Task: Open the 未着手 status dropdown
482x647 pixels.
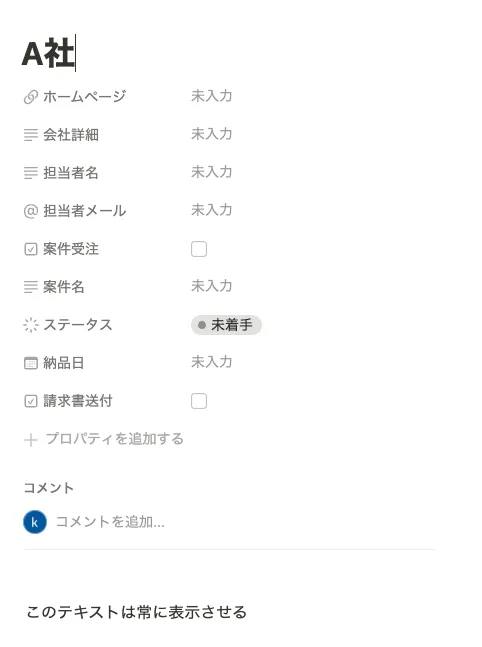Action: (226, 325)
